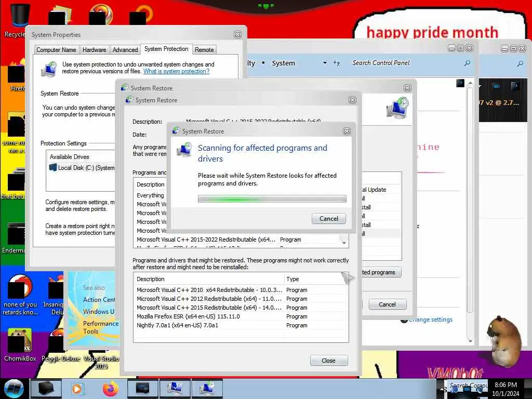Click Description column header in the restored programs list
The image size is (532, 399).
coord(209,279)
